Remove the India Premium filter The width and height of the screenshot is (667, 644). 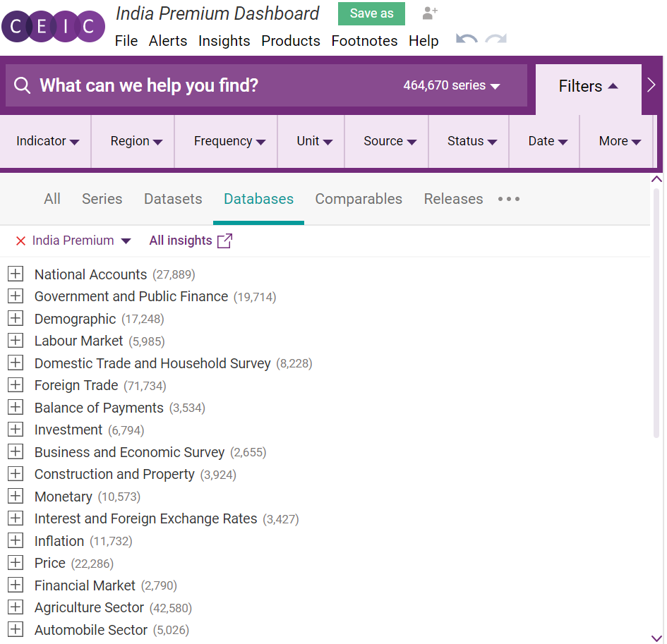(20, 241)
